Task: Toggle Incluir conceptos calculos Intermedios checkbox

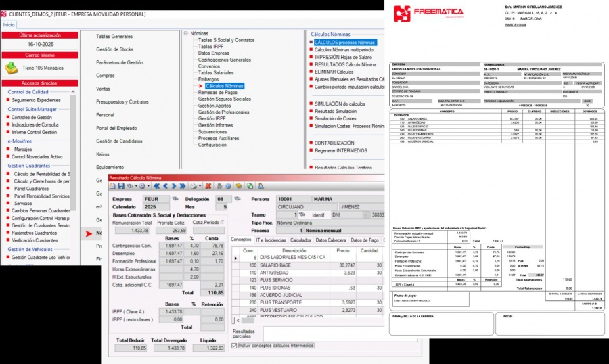Action: tap(234, 346)
